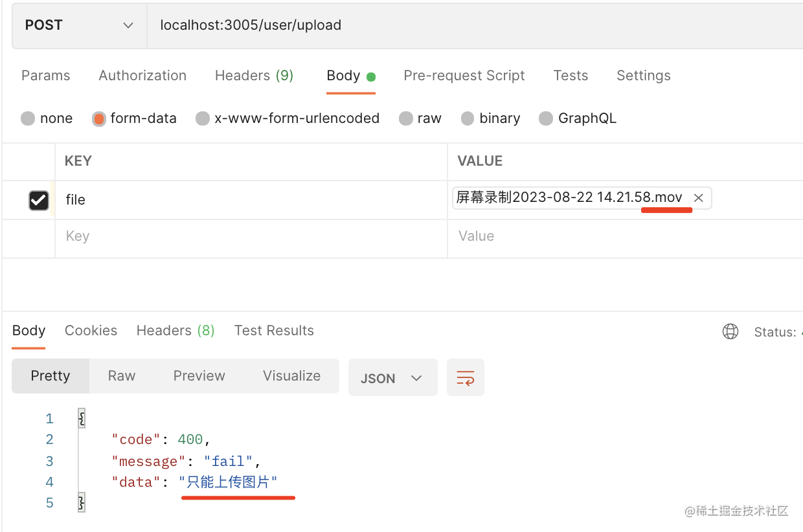Click the Preview response view button
The height and width of the screenshot is (532, 803).
click(x=199, y=376)
